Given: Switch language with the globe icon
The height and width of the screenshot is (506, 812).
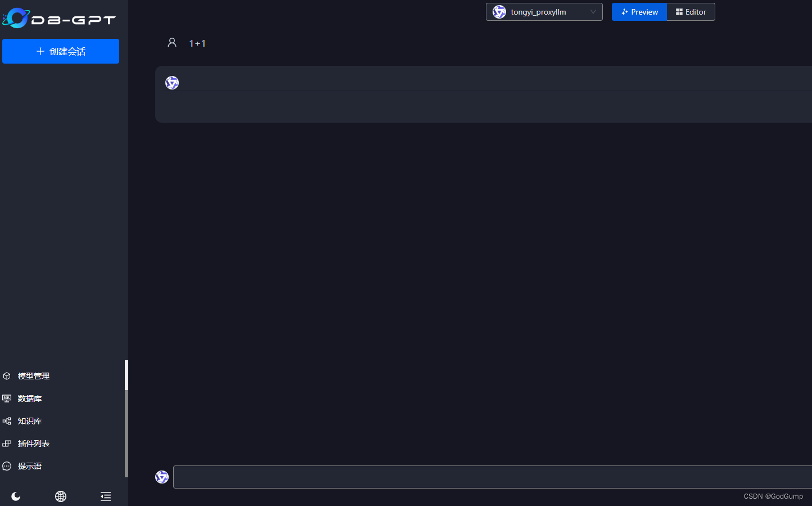Looking at the screenshot, I should 61,496.
